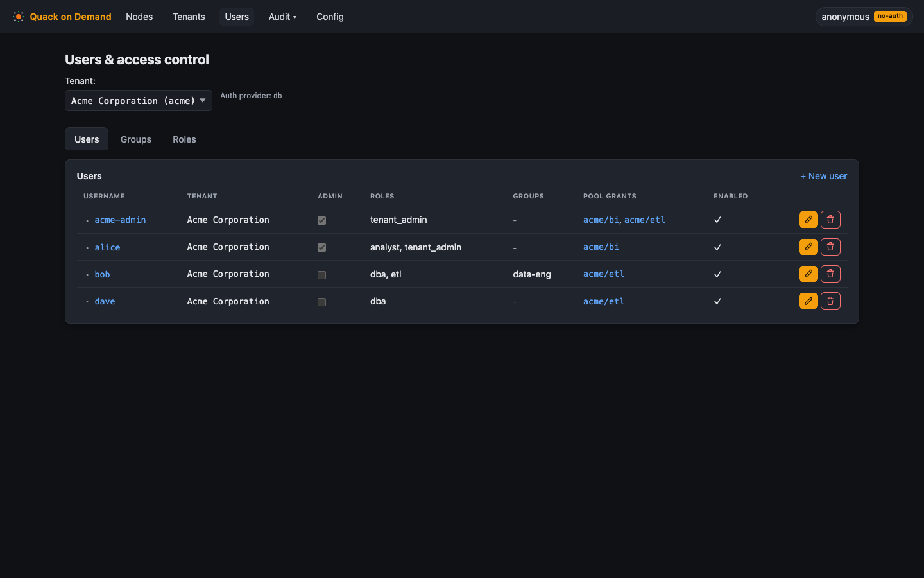Open the dave username link
The image size is (924, 578).
tap(105, 301)
